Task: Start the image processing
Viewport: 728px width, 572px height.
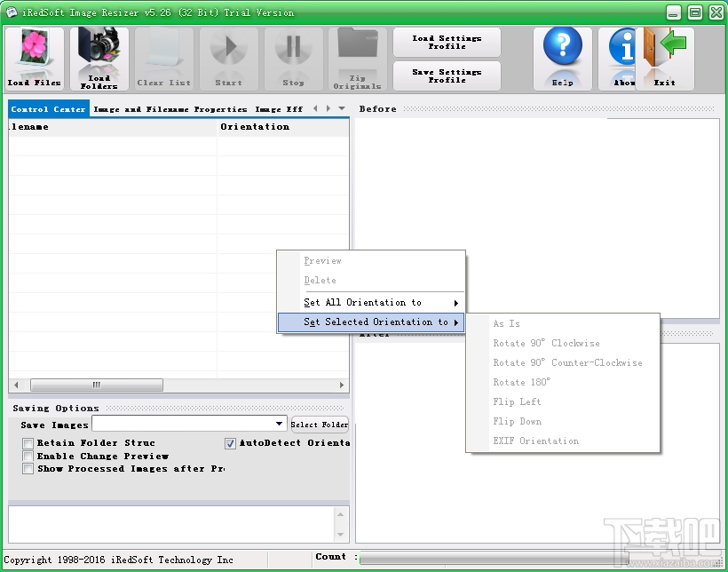Action: point(228,58)
